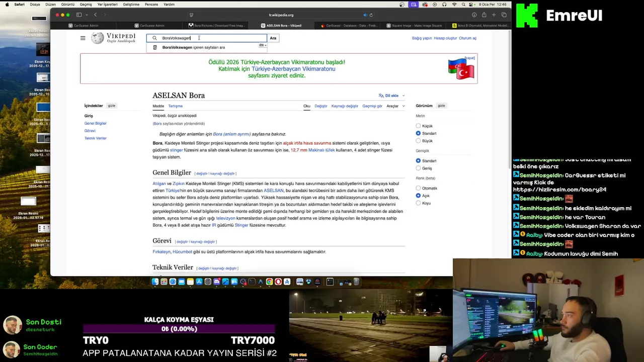Open Terminal in the Dock
The image size is (644, 362).
point(252,282)
